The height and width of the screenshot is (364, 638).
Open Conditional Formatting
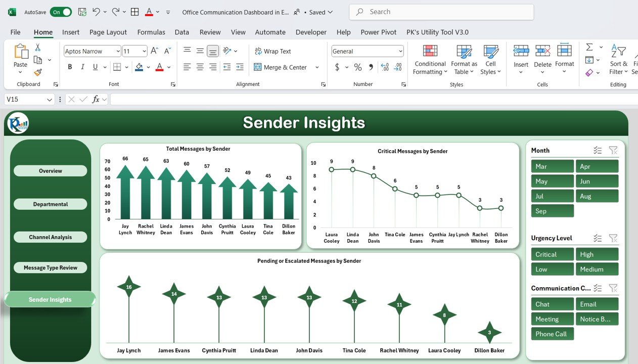(x=430, y=60)
